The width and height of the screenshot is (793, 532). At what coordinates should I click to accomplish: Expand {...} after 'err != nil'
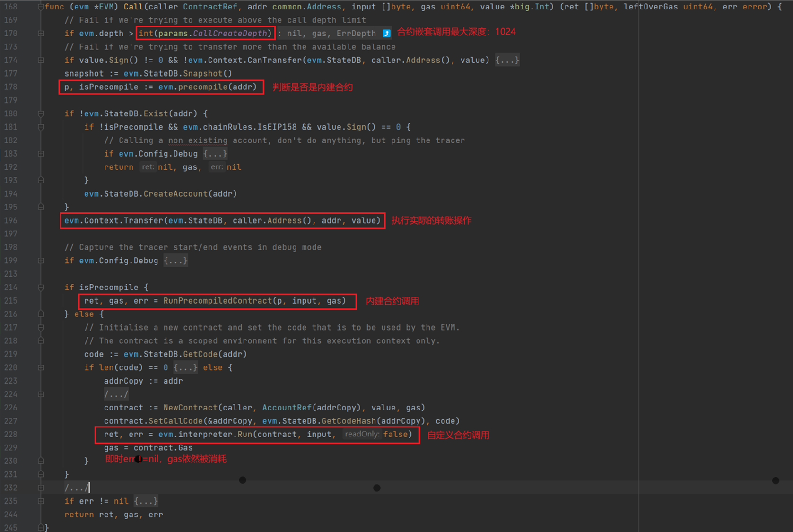[146, 501]
